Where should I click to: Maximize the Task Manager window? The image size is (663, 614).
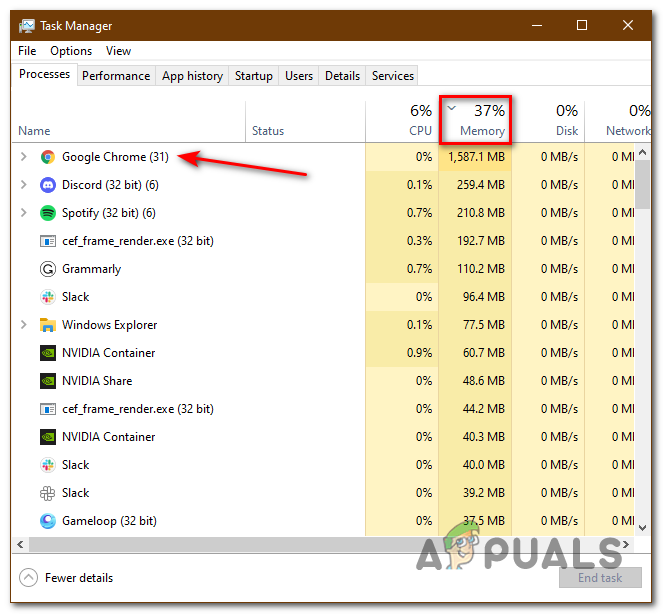point(582,25)
